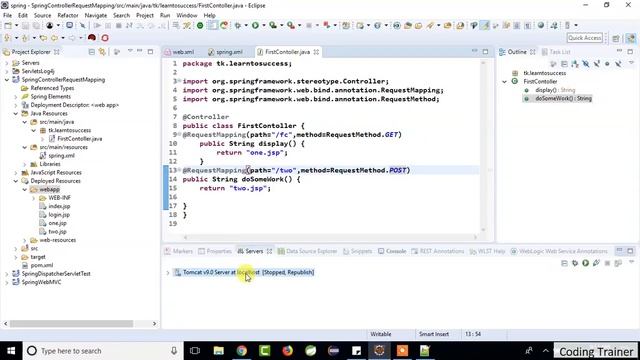This screenshot has width=640, height=360.
Task: Expand the Spring Elements node
Action: pos(16,97)
